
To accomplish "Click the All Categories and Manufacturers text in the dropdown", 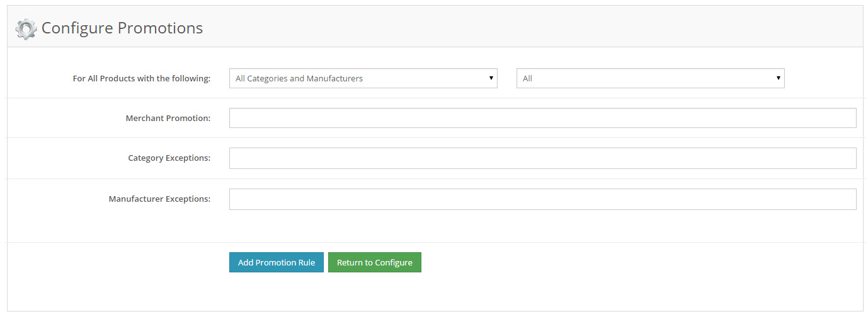I will 299,79.
